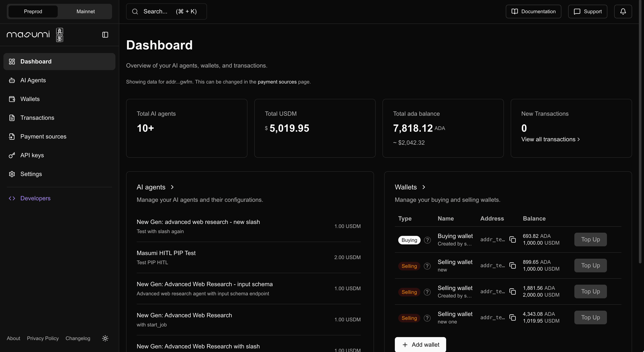Switch to Preprod network
Viewport: 644px width, 352px height.
click(33, 12)
